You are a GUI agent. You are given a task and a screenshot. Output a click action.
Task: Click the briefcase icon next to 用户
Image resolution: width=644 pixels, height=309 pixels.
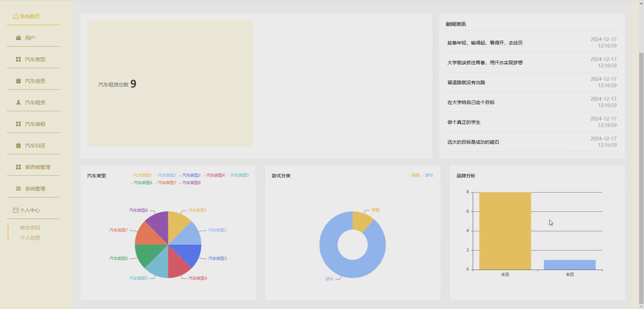[x=18, y=38]
